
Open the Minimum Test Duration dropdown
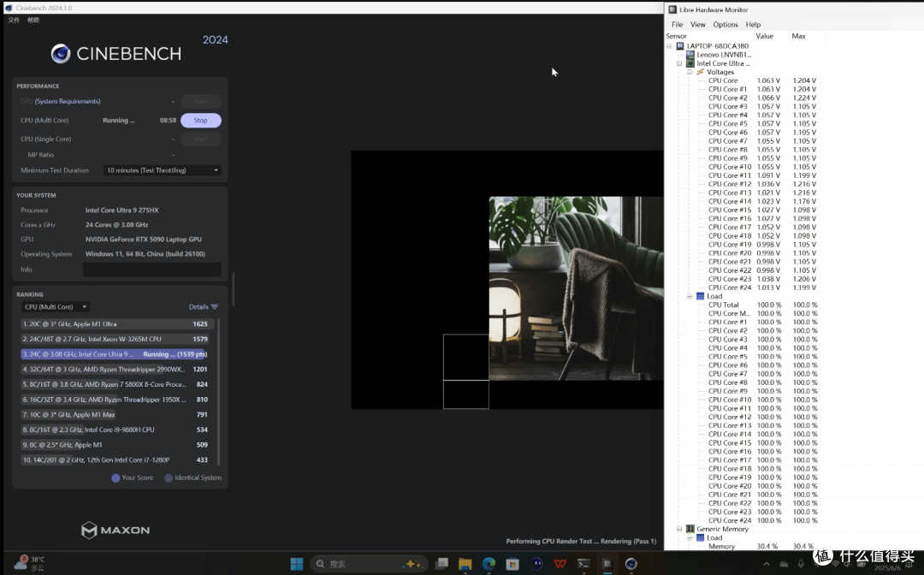coord(162,170)
